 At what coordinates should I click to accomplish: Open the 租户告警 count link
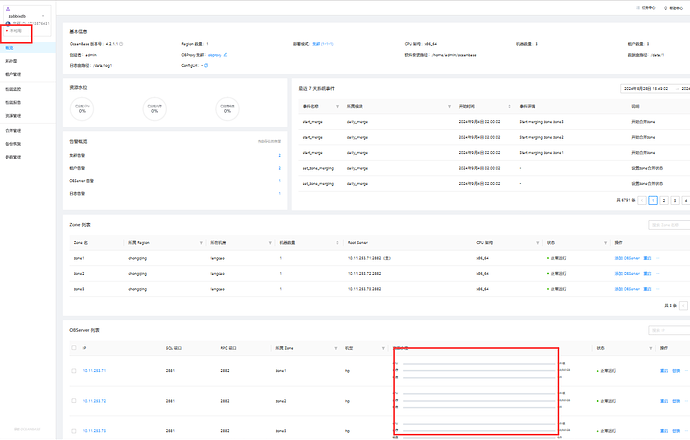click(x=279, y=168)
